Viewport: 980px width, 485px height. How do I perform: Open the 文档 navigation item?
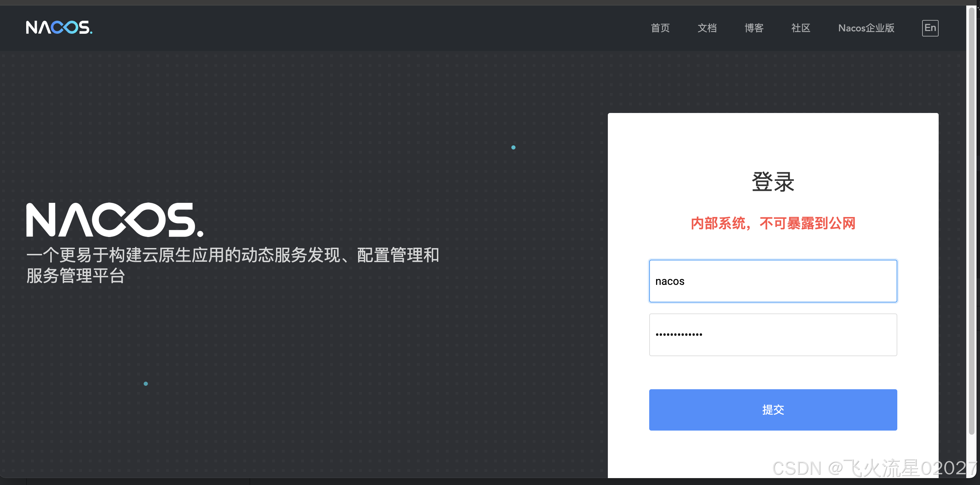(x=707, y=28)
